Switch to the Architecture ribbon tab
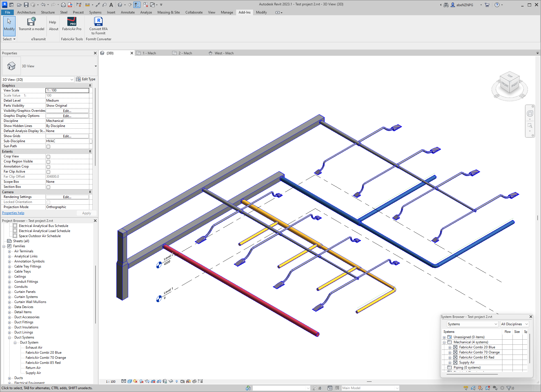The height and width of the screenshot is (392, 541). tap(26, 12)
